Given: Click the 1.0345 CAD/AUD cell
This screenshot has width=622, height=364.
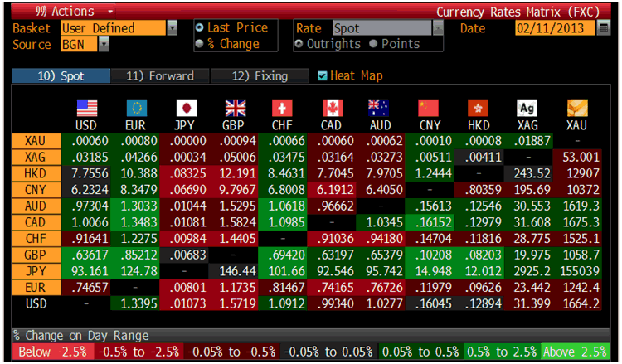Looking at the screenshot, I should pos(381,222).
